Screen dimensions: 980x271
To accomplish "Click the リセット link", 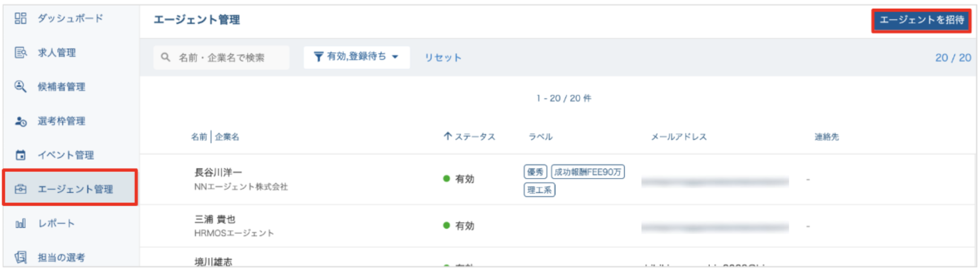I will point(443,58).
